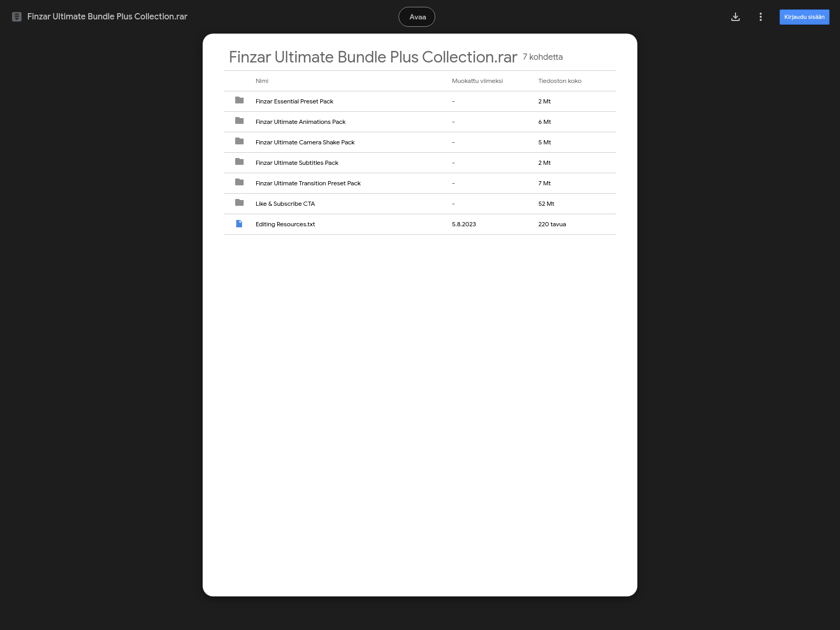Click the 6 Mt size value

coord(544,122)
